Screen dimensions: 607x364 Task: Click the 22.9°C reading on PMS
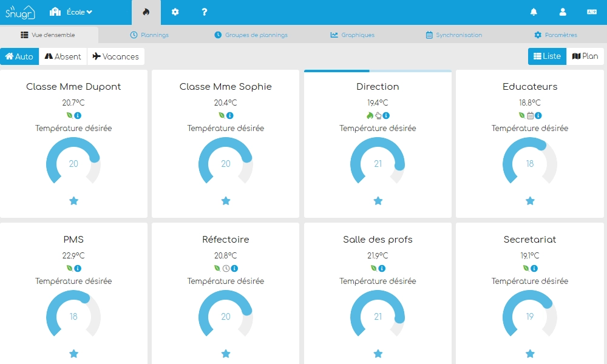point(73,255)
